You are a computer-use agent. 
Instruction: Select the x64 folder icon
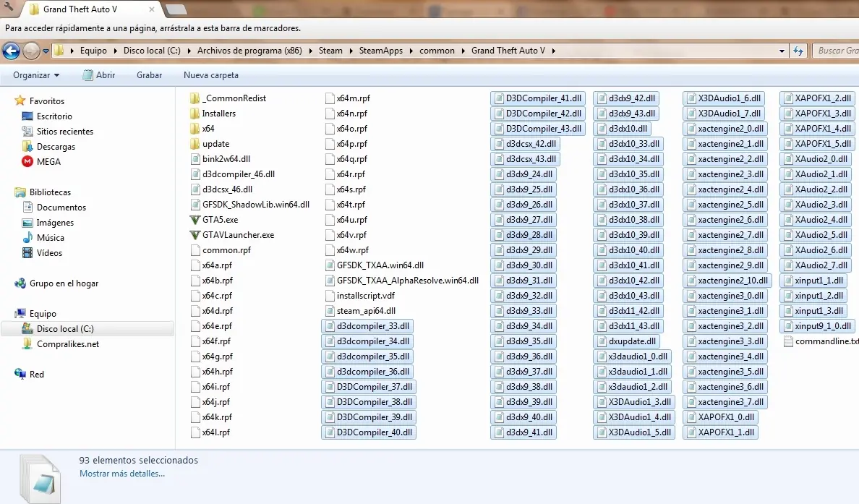click(x=195, y=129)
